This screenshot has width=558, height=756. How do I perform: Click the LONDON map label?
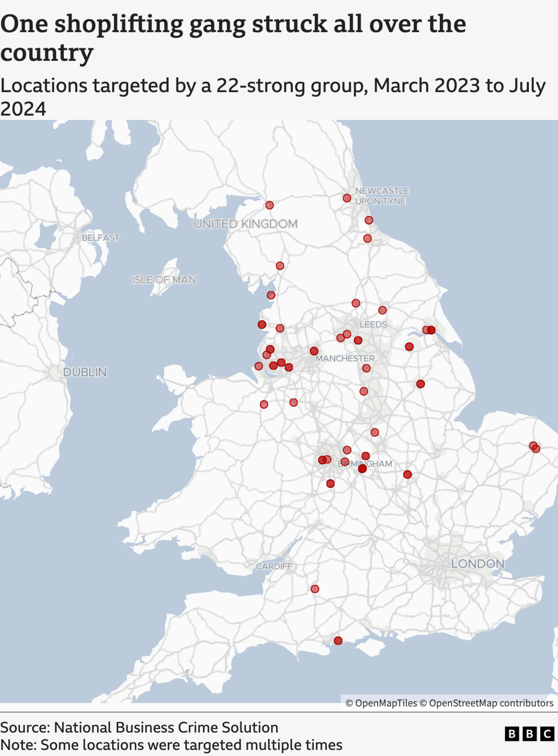point(477,564)
